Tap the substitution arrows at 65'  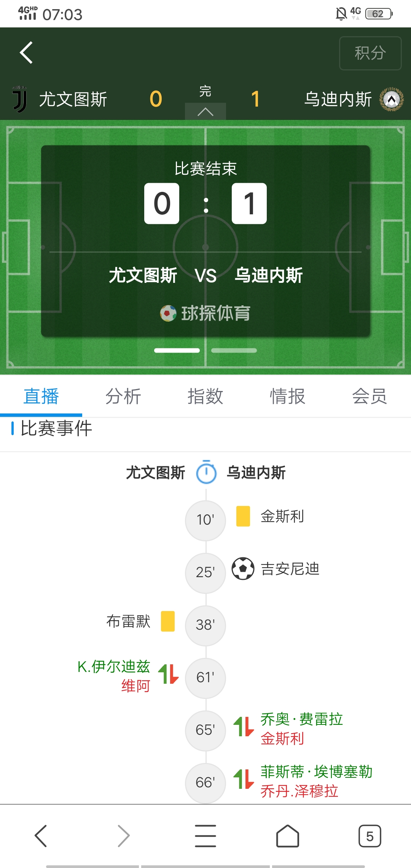click(244, 727)
